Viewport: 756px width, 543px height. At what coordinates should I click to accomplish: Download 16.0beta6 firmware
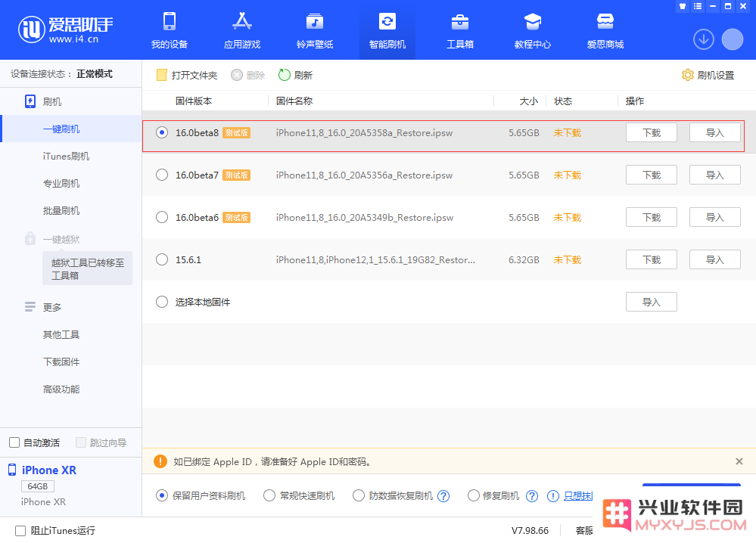[x=652, y=217]
